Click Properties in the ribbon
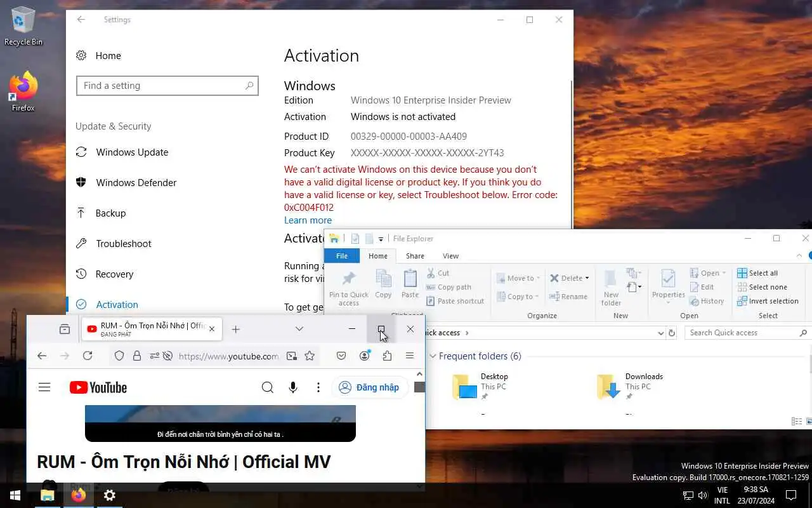This screenshot has height=508, width=812. coord(668,286)
